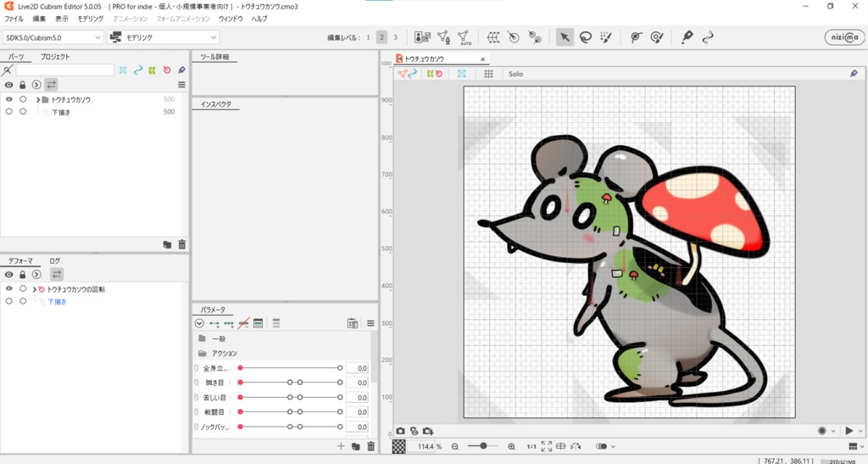868x464 pixels.
Task: Open the ファイル menu
Action: click(x=14, y=19)
